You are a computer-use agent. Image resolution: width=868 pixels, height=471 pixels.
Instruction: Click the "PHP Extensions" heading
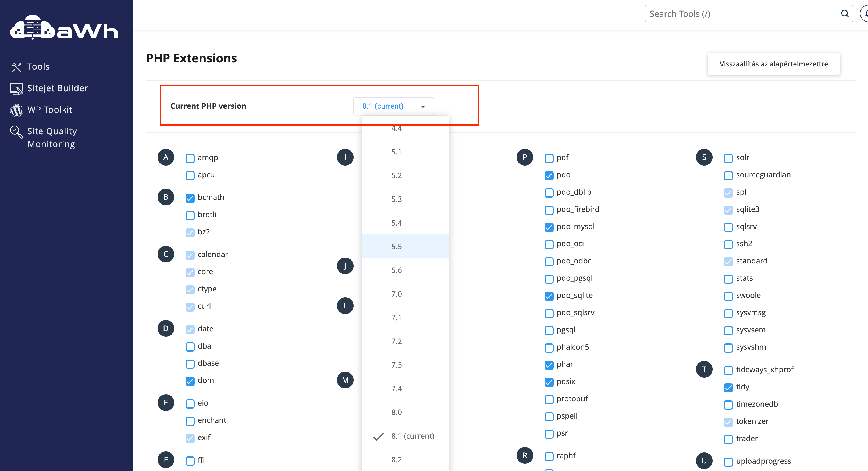tap(191, 58)
